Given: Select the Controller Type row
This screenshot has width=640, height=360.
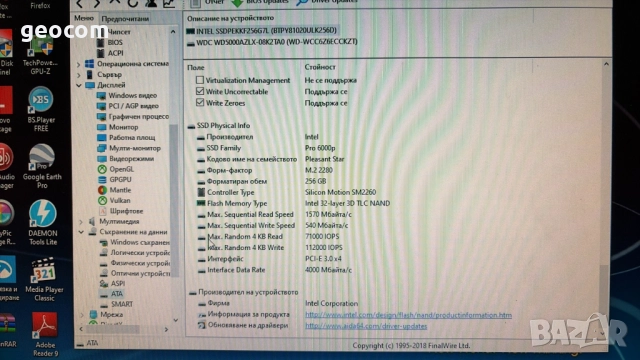Looking at the screenshot, I should 287,192.
